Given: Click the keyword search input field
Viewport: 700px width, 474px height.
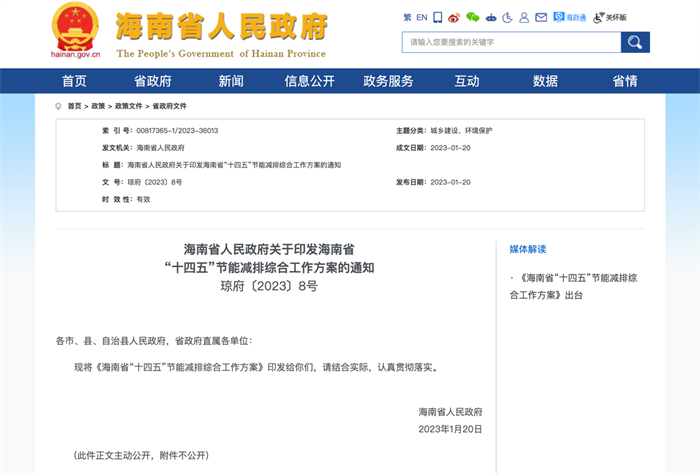Looking at the screenshot, I should click(x=510, y=42).
